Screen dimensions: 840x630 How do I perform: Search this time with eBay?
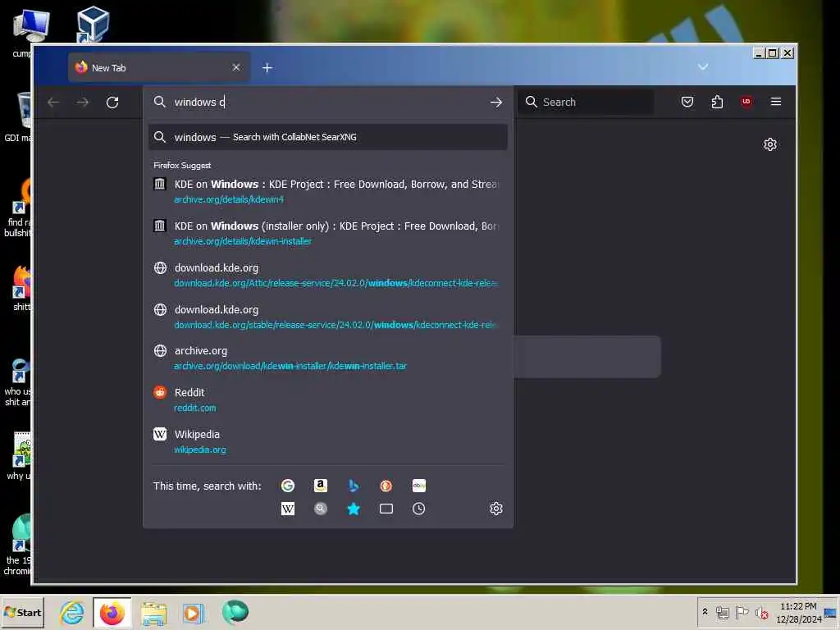pos(419,486)
